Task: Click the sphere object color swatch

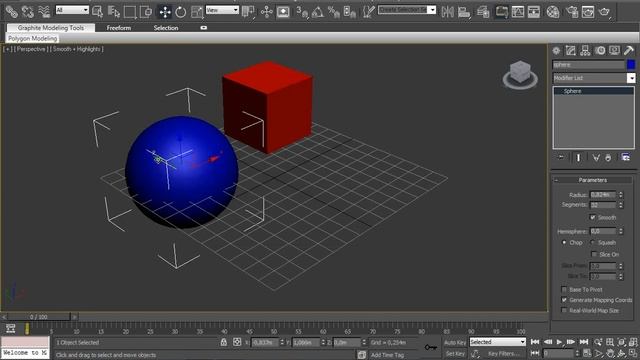Action: coord(631,64)
